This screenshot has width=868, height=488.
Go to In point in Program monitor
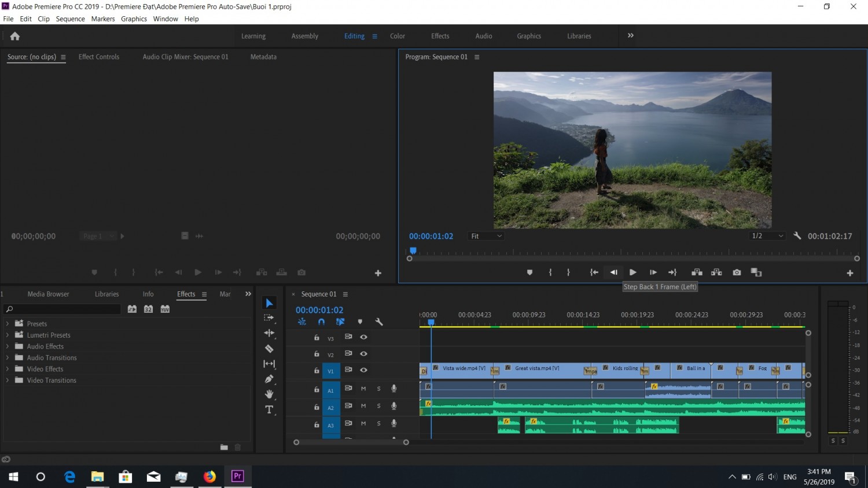click(x=594, y=272)
